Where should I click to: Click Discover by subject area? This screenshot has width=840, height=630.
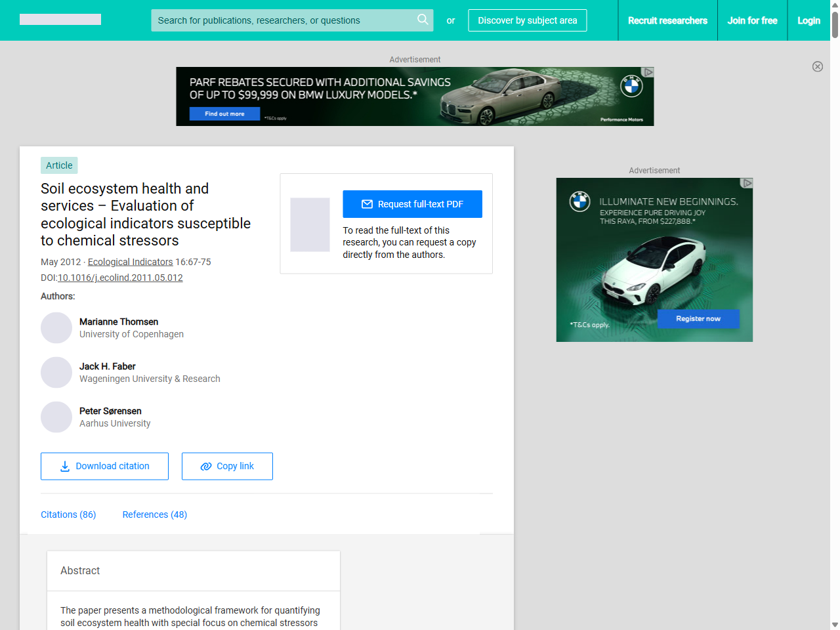527,20
